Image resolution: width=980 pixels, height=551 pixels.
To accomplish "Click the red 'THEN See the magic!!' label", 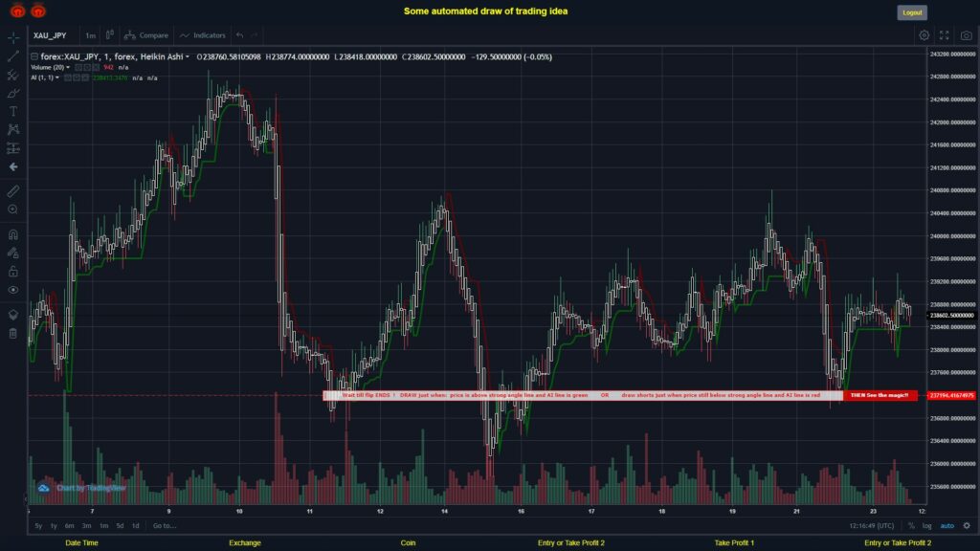I will coord(880,395).
